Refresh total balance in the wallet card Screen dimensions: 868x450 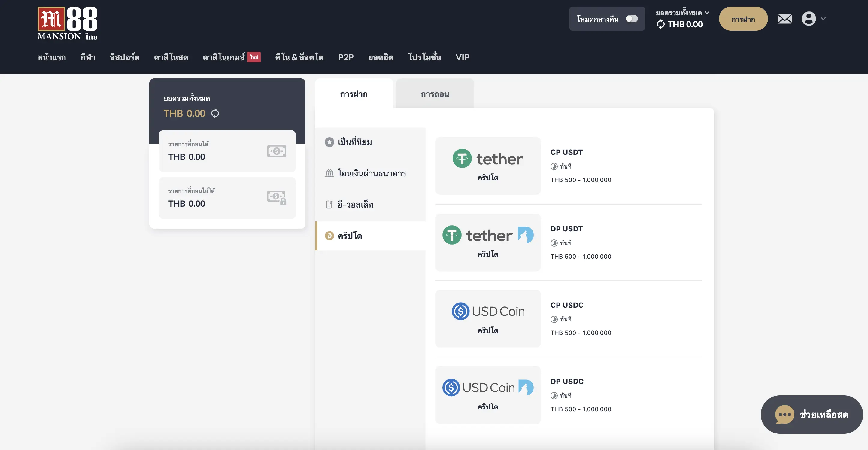pyautogui.click(x=215, y=113)
